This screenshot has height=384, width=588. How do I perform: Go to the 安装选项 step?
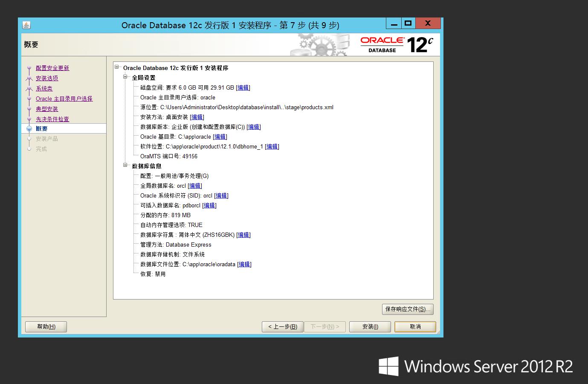click(47, 78)
